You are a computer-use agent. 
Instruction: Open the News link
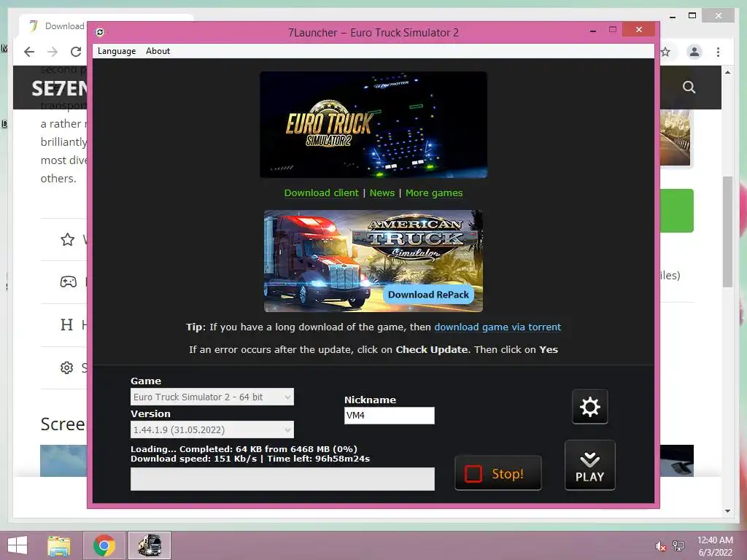(x=382, y=192)
